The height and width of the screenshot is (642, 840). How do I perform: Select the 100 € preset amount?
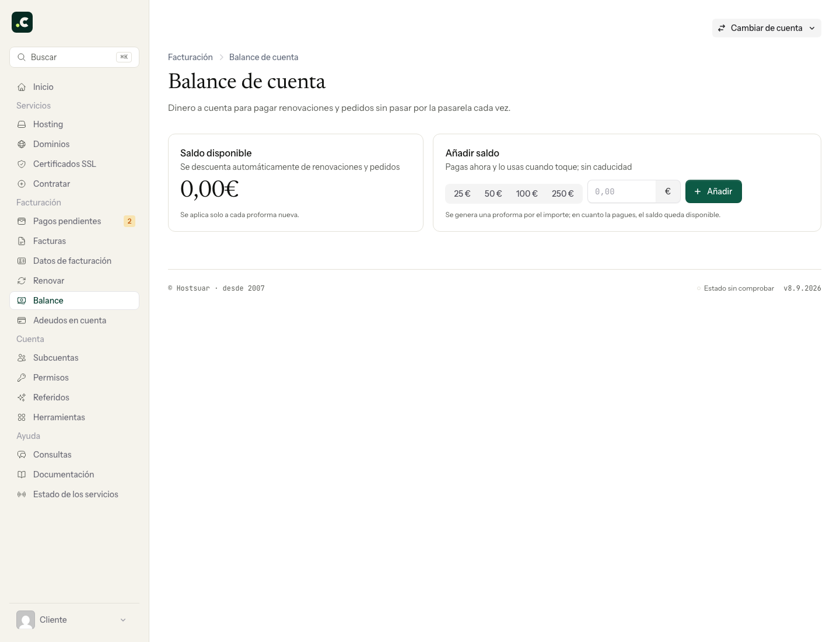pos(527,194)
